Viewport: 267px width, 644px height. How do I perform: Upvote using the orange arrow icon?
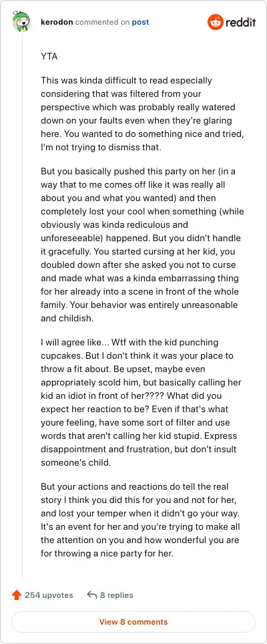[x=17, y=595]
